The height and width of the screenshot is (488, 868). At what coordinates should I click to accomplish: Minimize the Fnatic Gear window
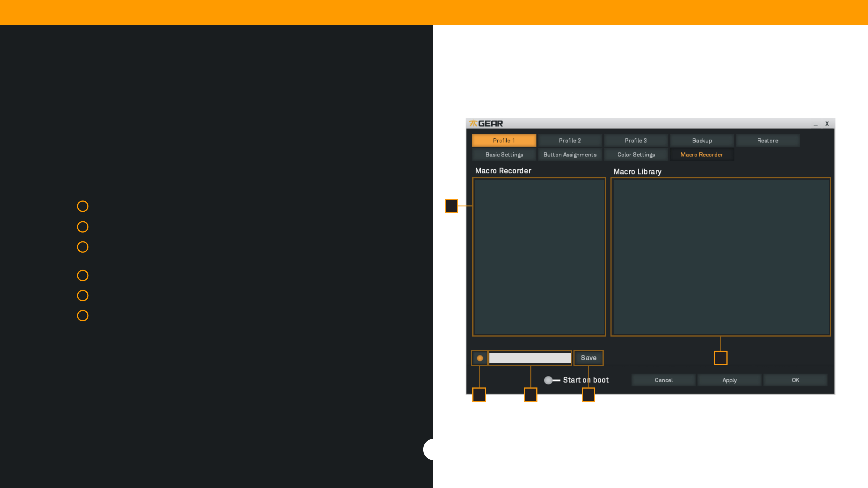coord(815,124)
